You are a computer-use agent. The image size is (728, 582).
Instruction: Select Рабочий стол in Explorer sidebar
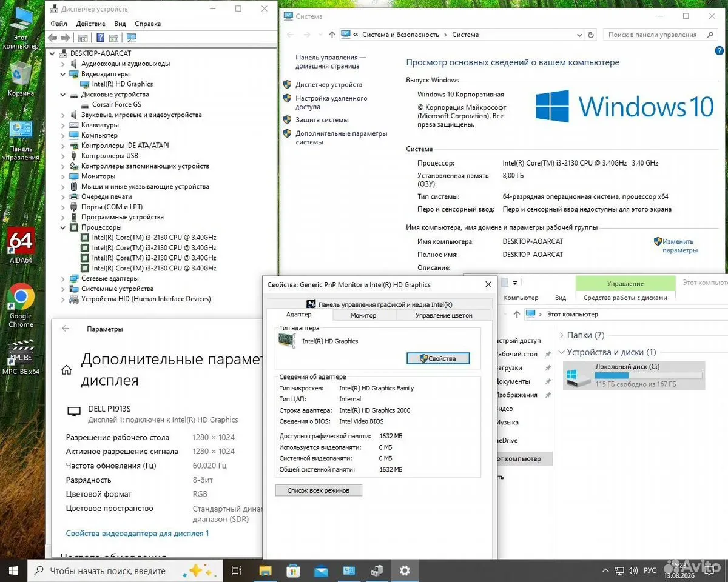(518, 354)
